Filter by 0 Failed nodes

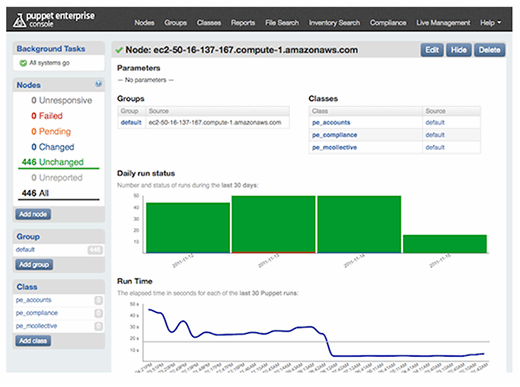coord(47,116)
